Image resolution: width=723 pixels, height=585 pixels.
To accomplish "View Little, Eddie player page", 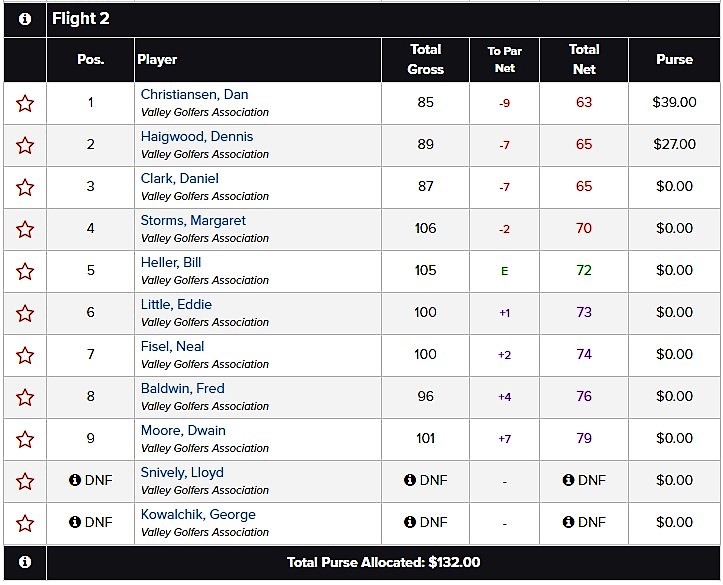I will click(x=176, y=304).
